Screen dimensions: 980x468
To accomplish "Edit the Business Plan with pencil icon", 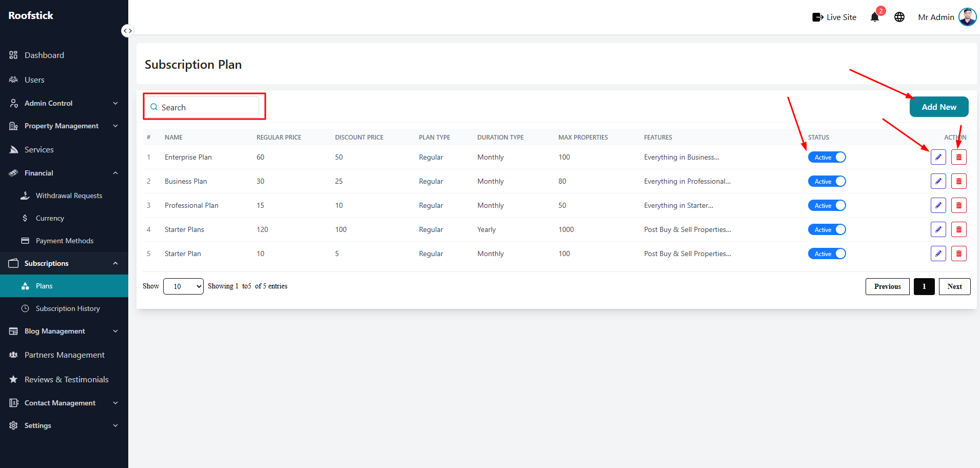I will tap(938, 181).
